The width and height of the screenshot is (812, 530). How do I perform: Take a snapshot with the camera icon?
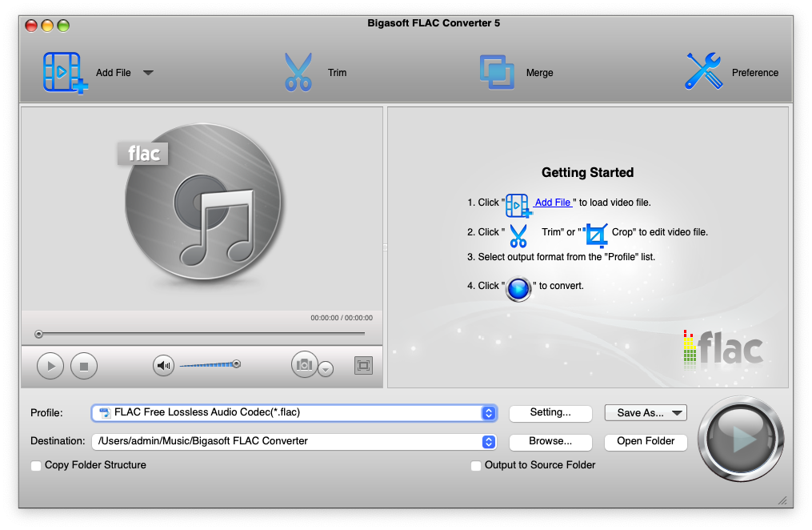[305, 365]
